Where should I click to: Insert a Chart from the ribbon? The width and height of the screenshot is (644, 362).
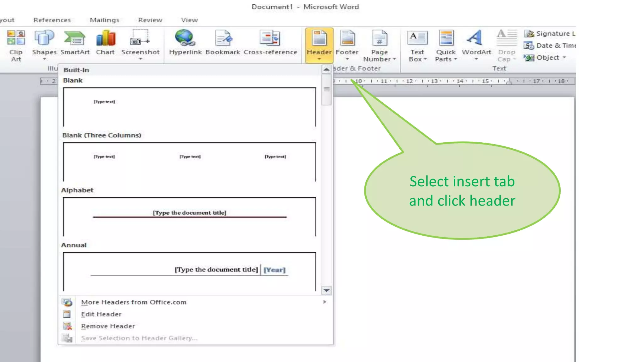click(x=106, y=39)
